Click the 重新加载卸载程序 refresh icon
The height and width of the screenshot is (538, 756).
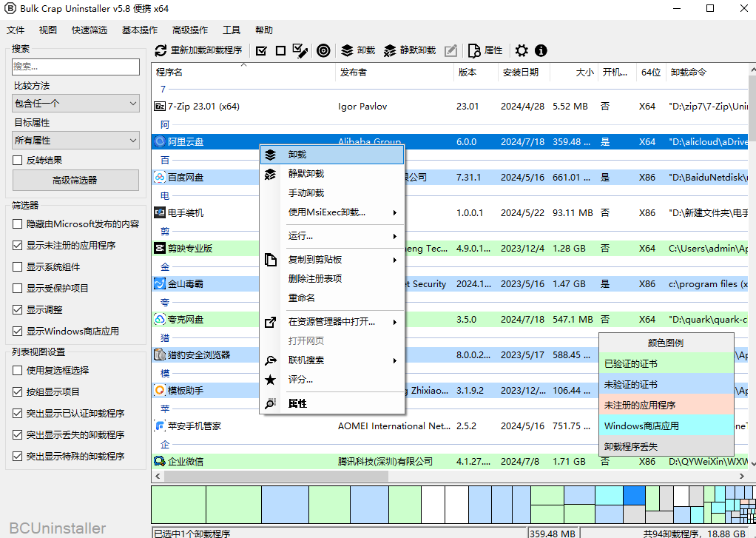click(x=160, y=51)
